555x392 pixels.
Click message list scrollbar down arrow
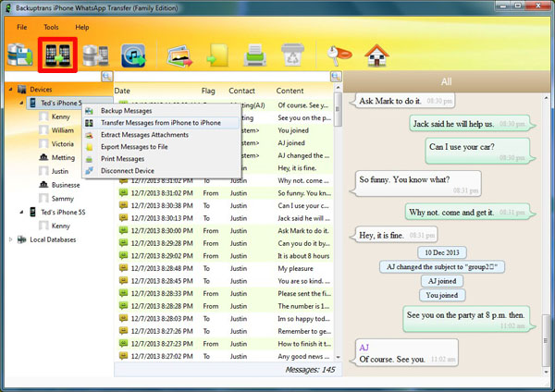pos(338,357)
